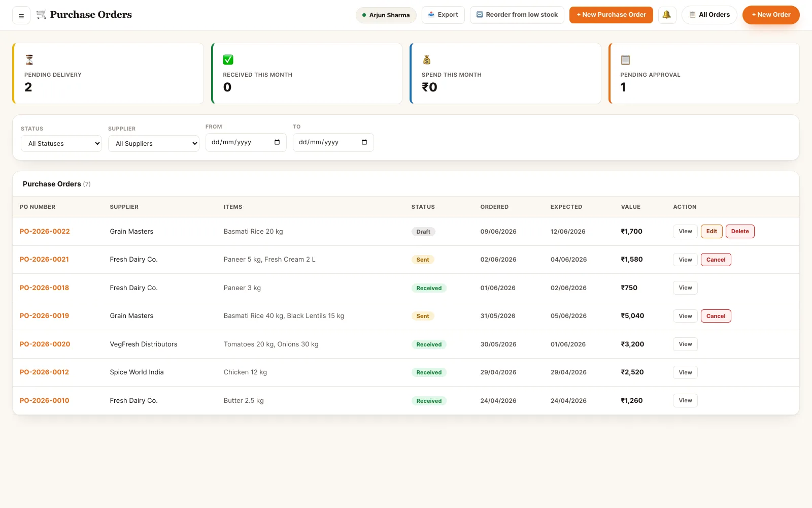The image size is (812, 508).
Task: Expand the All Suppliers dropdown
Action: click(x=154, y=144)
